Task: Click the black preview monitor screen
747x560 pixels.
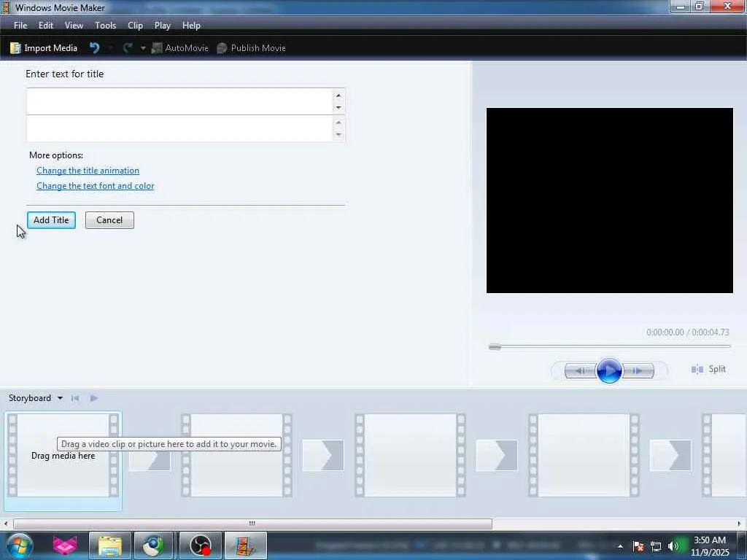Action: point(609,201)
